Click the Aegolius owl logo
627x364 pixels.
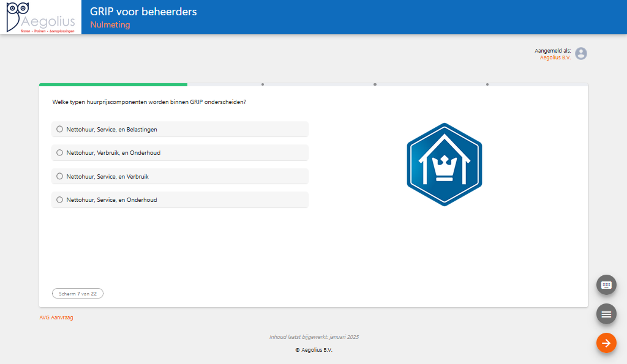click(40, 17)
